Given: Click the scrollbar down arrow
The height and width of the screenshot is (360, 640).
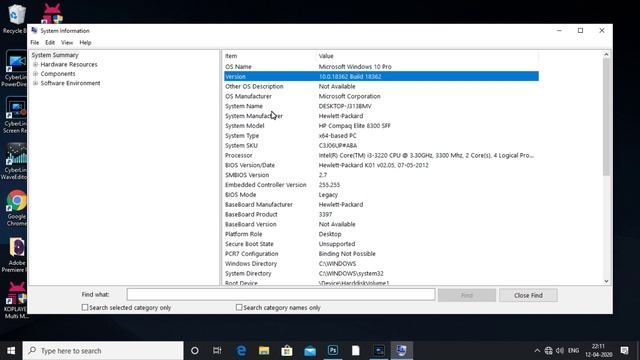Looking at the screenshot, I should click(x=606, y=281).
